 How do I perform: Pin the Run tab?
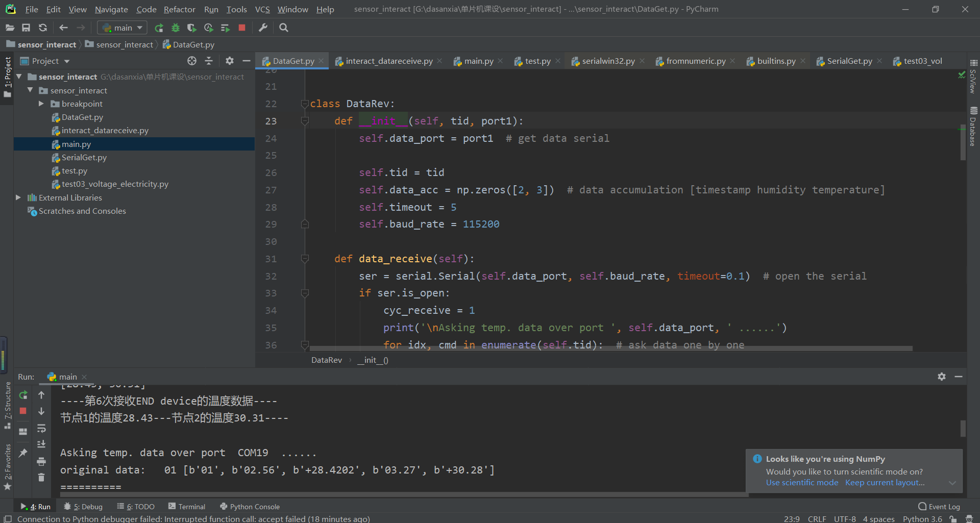[x=23, y=453]
